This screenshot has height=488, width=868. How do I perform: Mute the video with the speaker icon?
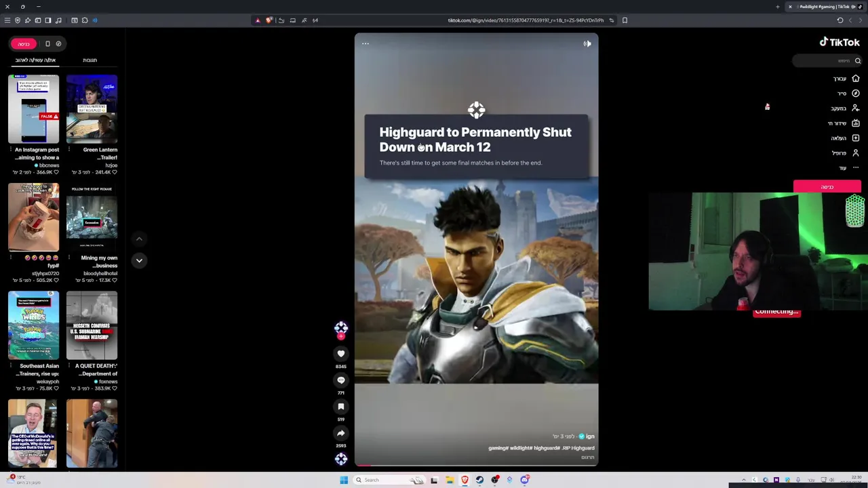[587, 43]
